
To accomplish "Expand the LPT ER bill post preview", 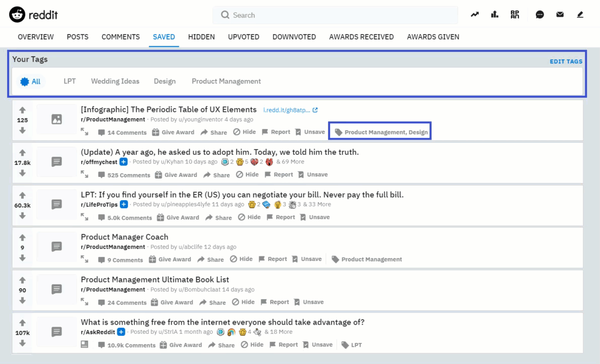I will coord(85,217).
